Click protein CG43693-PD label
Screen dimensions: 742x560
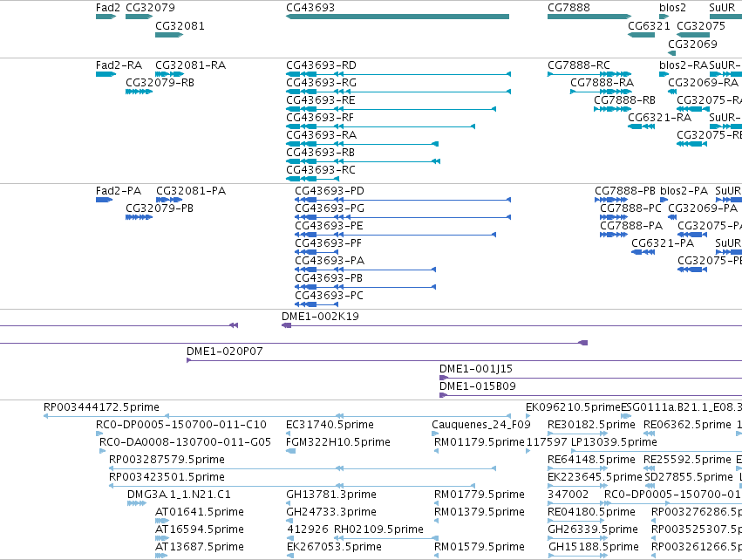(330, 191)
